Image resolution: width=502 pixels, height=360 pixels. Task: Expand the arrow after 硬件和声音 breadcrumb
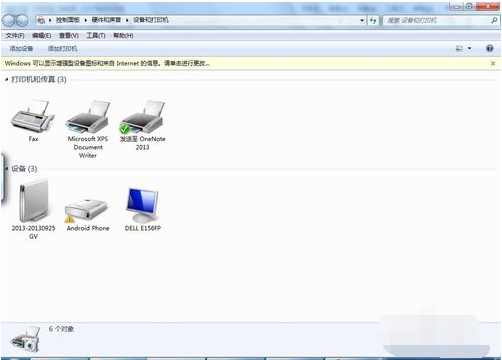point(127,20)
